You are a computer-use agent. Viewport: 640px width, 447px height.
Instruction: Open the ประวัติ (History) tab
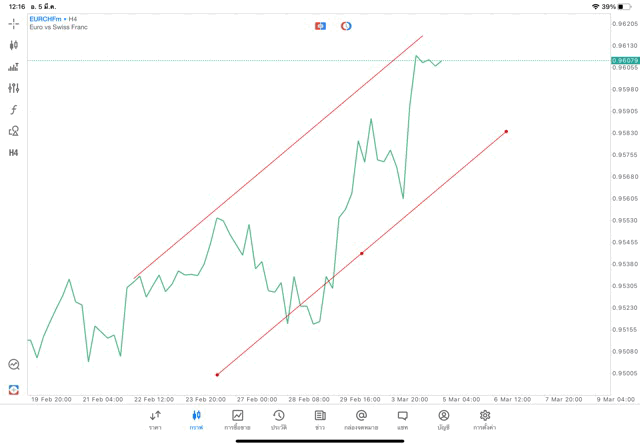(278, 419)
